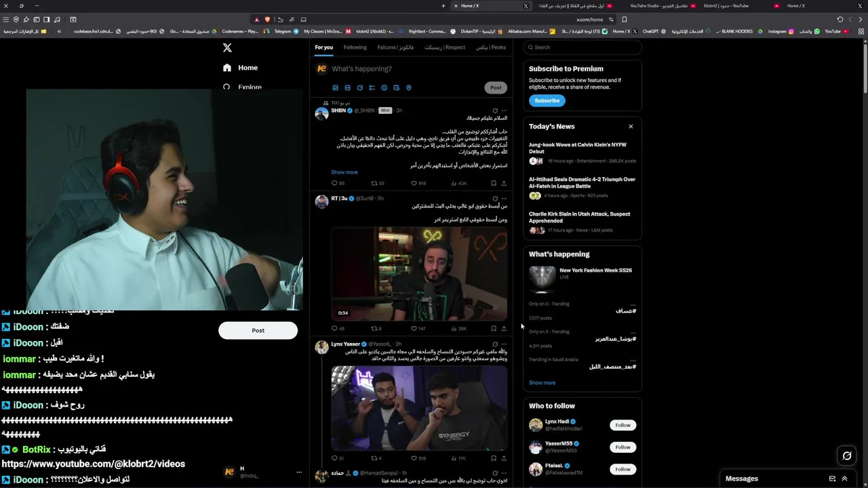The width and height of the screenshot is (868, 488).
Task: Open Explore in the X sidebar
Action: pyautogui.click(x=242, y=87)
